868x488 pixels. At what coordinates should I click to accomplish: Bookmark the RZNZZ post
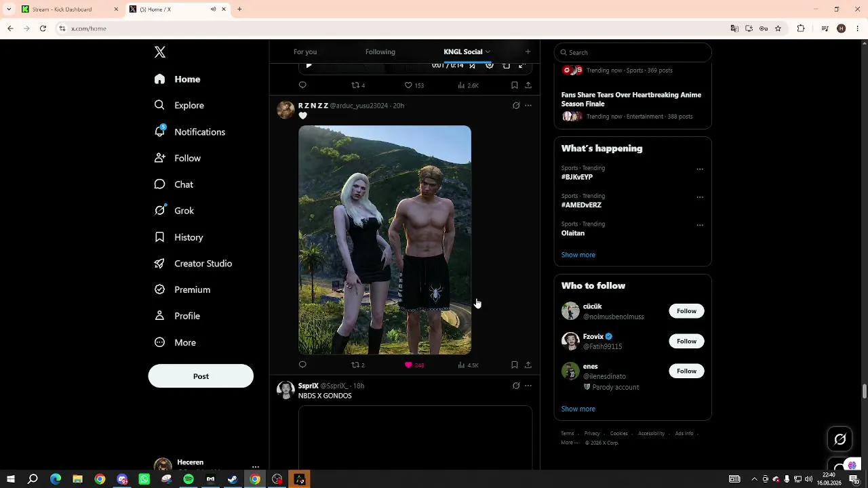pyautogui.click(x=515, y=365)
